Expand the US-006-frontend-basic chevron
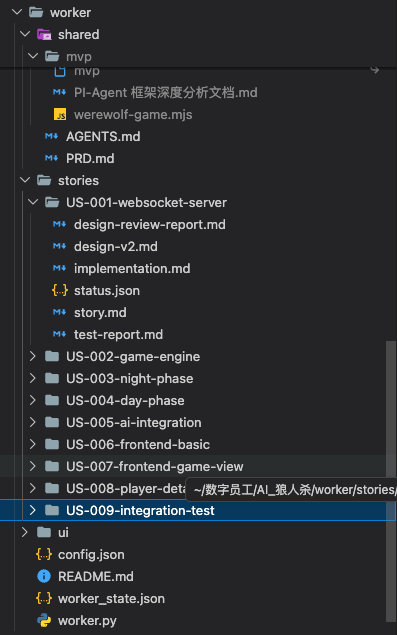 (33, 444)
